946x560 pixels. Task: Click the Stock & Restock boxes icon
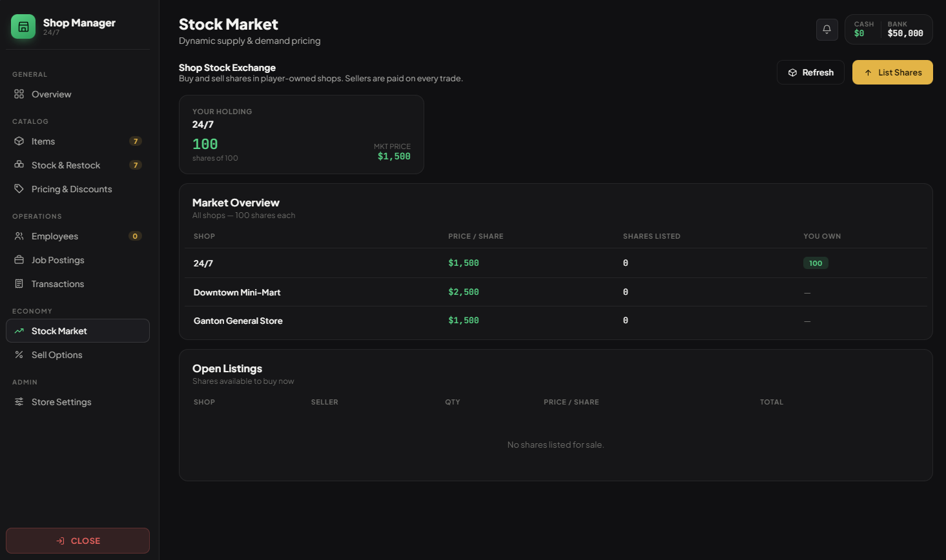(19, 165)
